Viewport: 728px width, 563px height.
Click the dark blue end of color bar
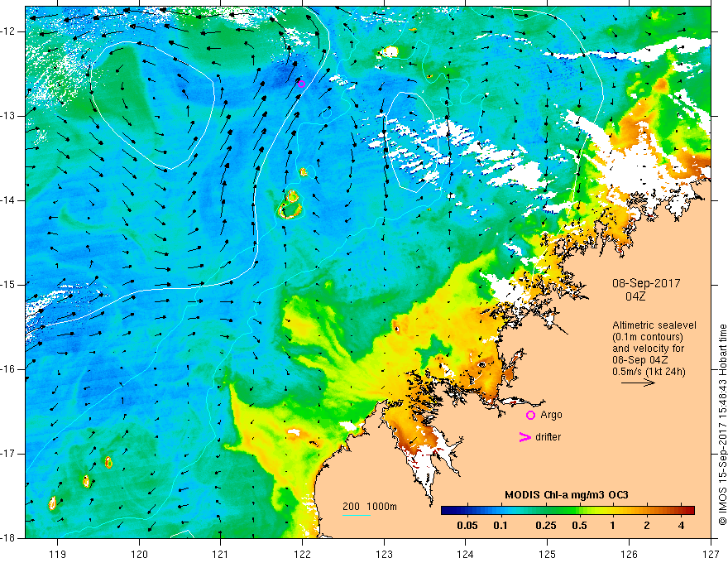(x=448, y=510)
